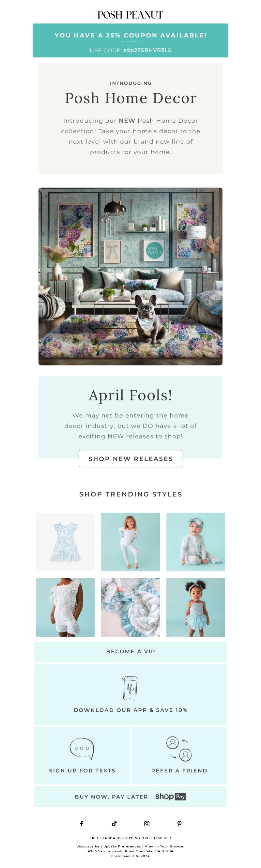261x868 pixels.
Task: Click the refer a friend people icon
Action: (179, 749)
